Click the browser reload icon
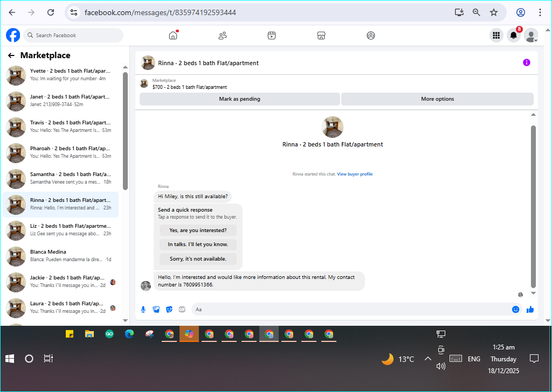 click(51, 13)
